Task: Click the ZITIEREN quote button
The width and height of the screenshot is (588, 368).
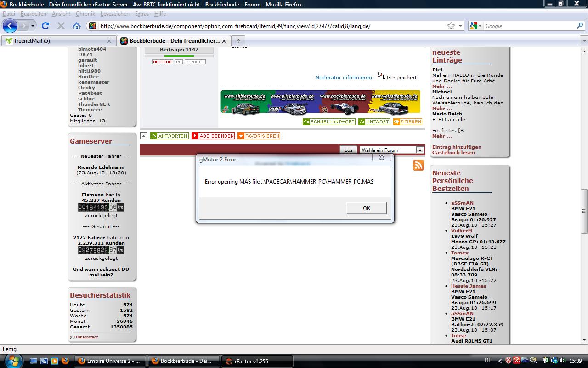Action: point(407,122)
